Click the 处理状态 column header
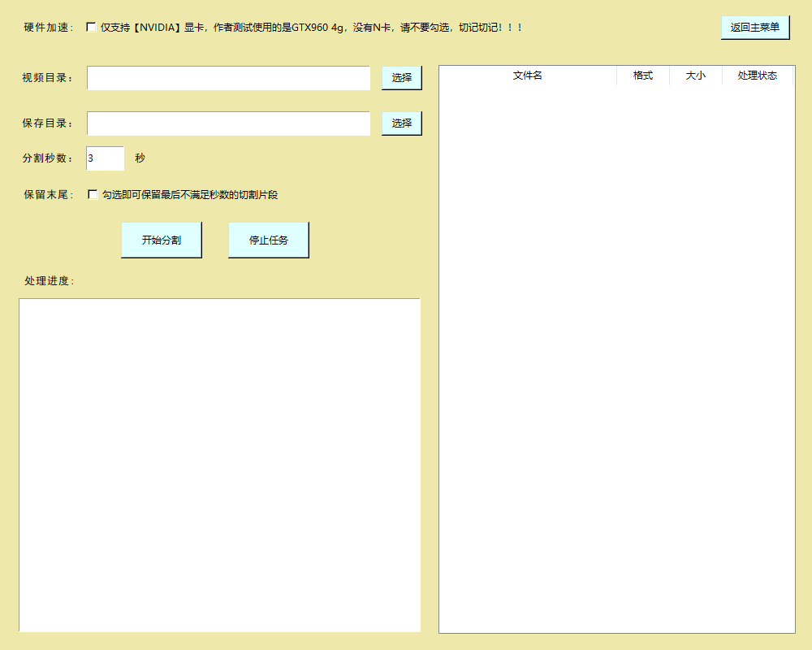Image resolution: width=812 pixels, height=650 pixels. click(x=757, y=76)
